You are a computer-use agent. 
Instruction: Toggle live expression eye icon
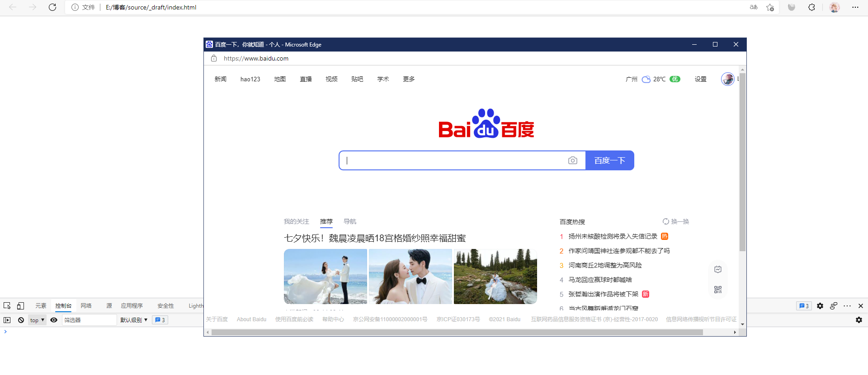pos(54,320)
